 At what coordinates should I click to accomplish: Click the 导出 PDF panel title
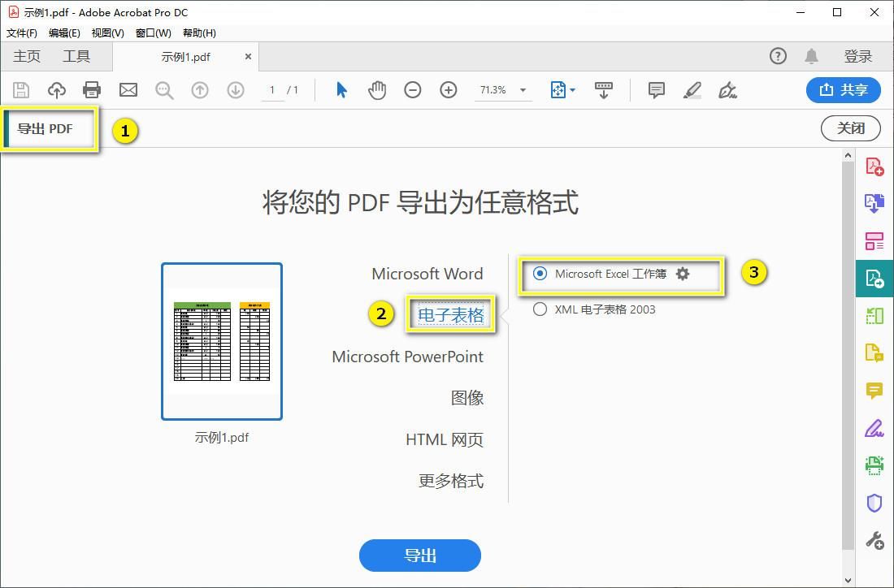45,129
